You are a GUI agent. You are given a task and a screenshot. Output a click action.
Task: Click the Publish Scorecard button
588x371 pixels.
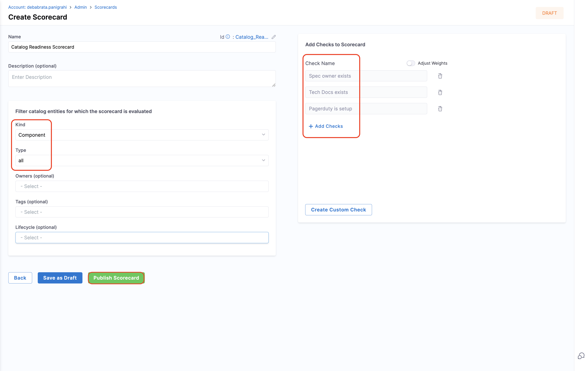pos(116,278)
